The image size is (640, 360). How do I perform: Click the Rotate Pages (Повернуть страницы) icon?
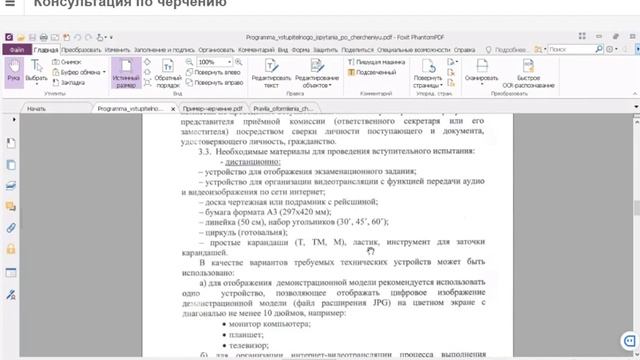428,66
